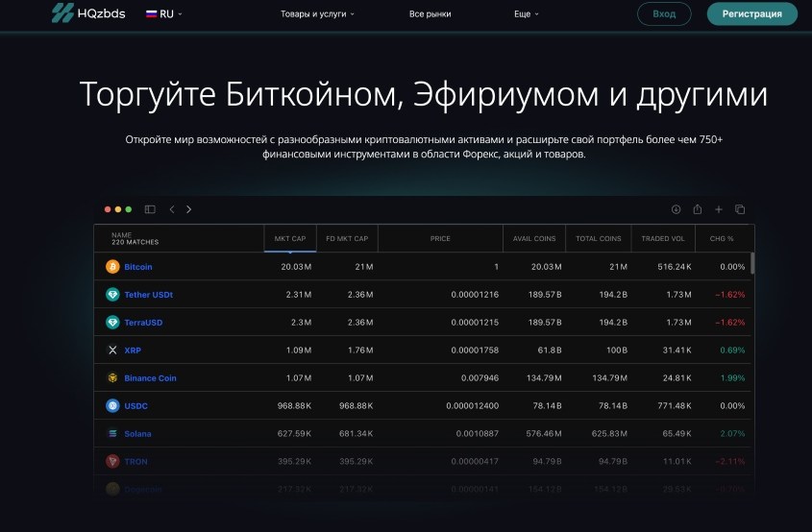Screen dimensions: 812x532
Task: Open the Bitcoin link
Action: coord(138,267)
